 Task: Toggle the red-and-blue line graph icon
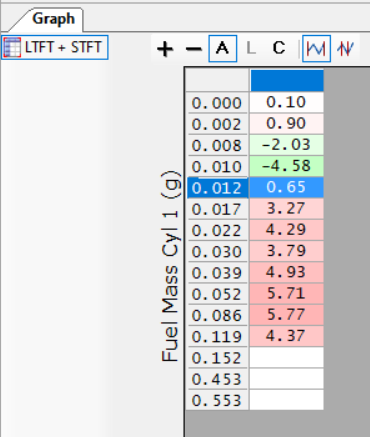pyautogui.click(x=345, y=49)
